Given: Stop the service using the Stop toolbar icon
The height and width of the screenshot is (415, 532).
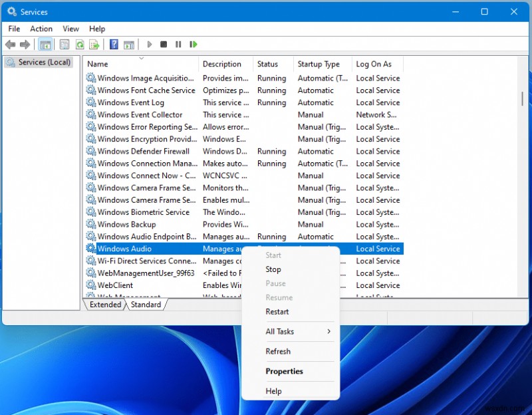Looking at the screenshot, I should pyautogui.click(x=164, y=45).
